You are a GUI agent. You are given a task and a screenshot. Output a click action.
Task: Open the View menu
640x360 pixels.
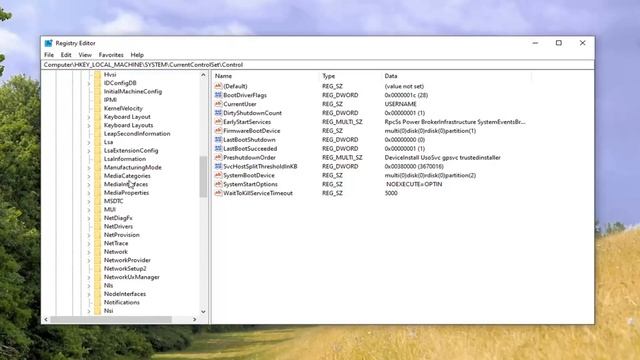[x=85, y=55]
